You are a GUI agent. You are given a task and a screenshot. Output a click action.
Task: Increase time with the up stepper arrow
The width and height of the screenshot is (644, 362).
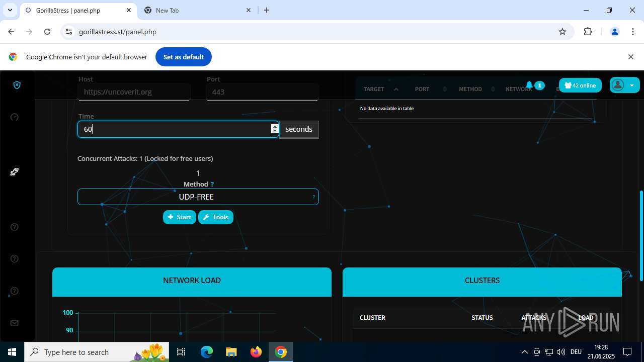click(x=275, y=127)
